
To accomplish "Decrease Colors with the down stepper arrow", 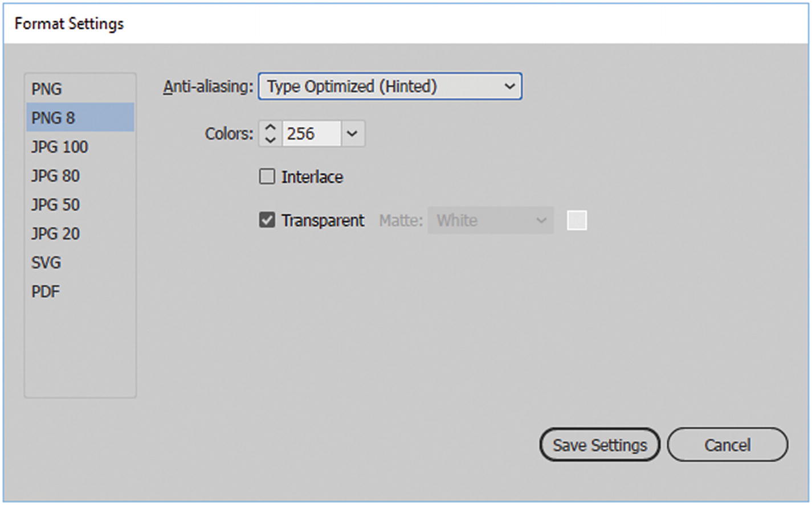I will [271, 139].
